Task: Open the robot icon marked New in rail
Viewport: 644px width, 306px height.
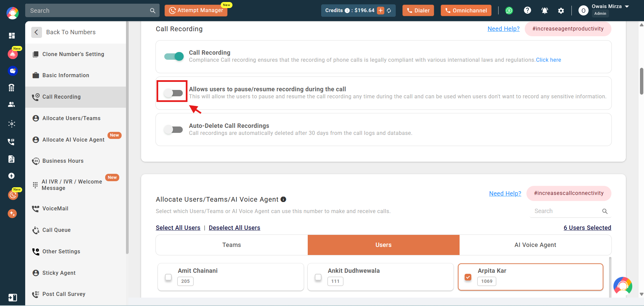Action: [13, 54]
